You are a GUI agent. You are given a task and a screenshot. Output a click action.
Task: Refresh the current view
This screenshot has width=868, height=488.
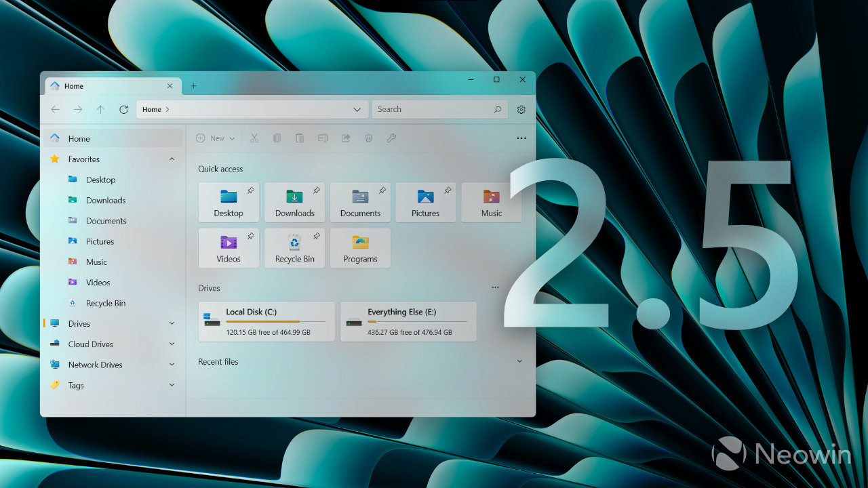[123, 109]
